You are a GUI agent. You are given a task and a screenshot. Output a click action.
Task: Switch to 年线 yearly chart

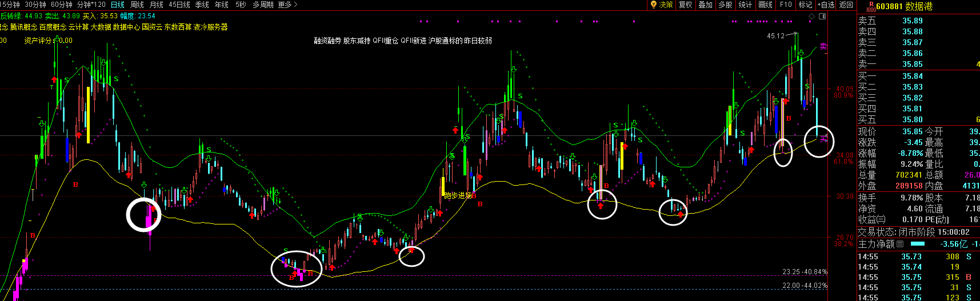click(222, 5)
